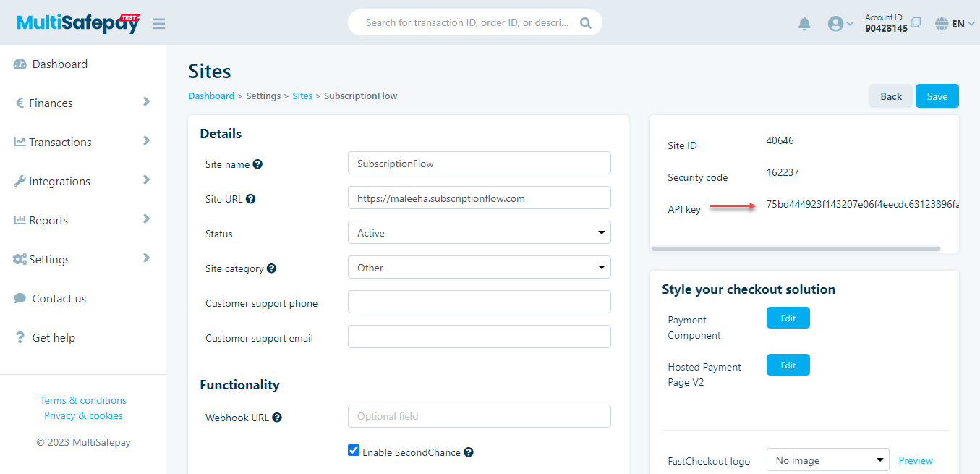
Task: Select the Site ID value 40646
Action: click(x=780, y=140)
